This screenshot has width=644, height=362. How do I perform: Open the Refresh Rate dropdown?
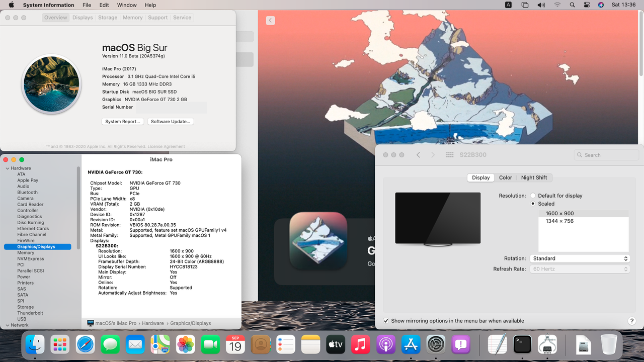coord(580,269)
